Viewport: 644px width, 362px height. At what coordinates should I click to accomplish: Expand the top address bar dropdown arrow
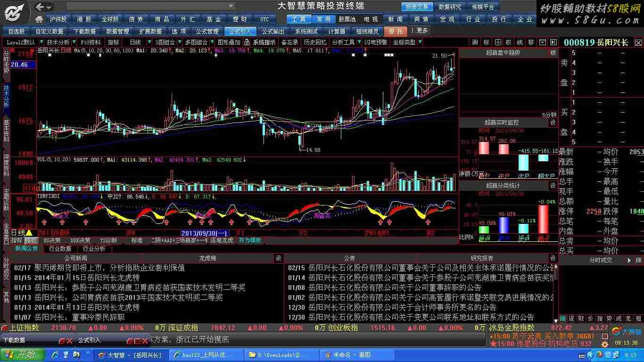[x=231, y=6]
